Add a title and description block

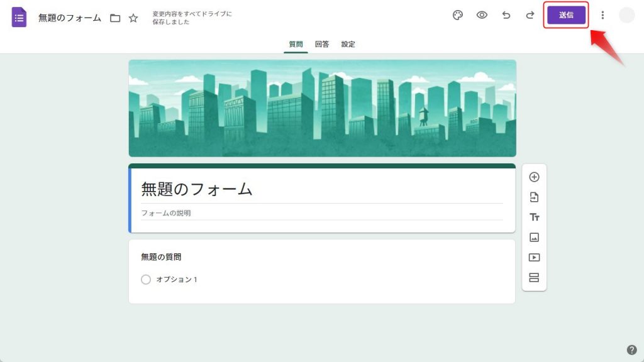pos(534,217)
